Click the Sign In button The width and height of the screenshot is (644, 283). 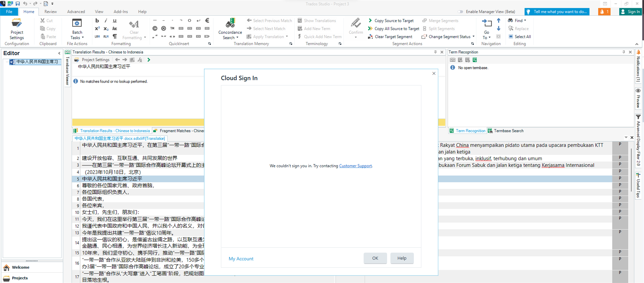click(630, 12)
